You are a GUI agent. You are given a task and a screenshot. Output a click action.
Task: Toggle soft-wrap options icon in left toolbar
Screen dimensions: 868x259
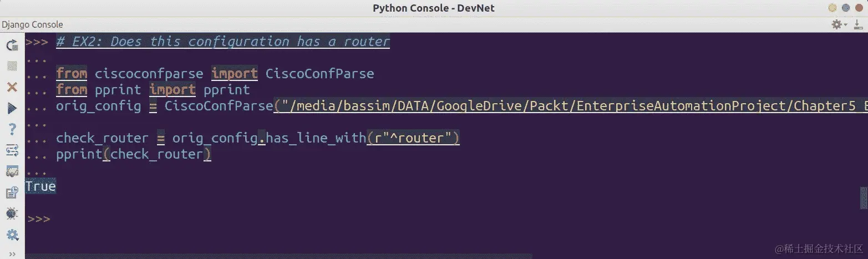(12, 150)
